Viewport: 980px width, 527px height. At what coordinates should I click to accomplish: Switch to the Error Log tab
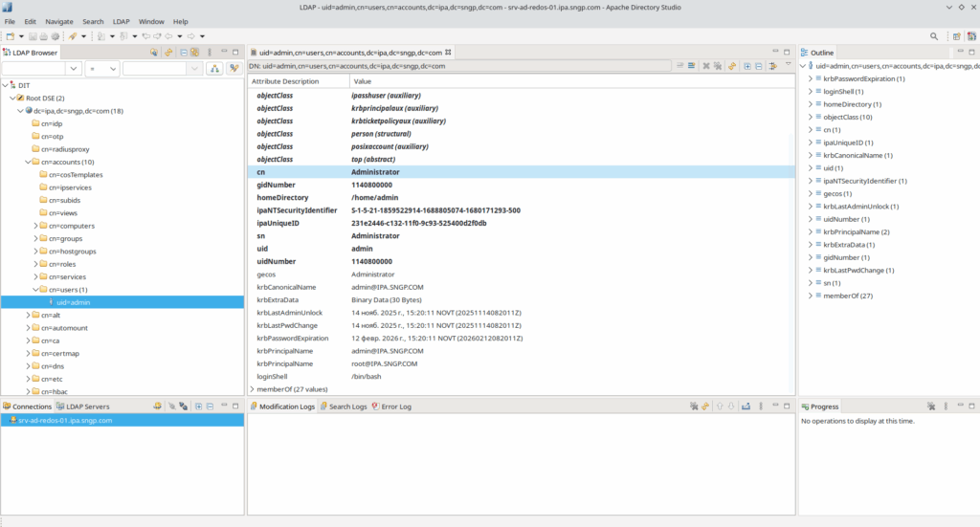pos(391,406)
